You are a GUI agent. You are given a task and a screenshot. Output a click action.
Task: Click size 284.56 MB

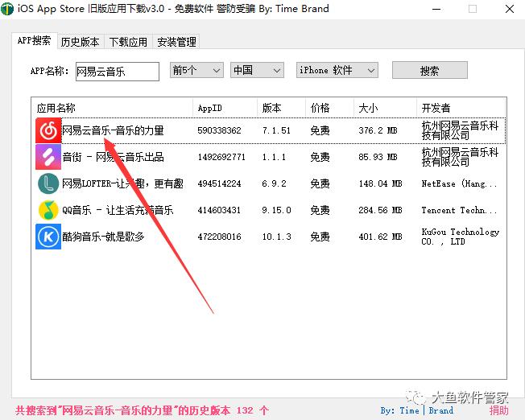[x=380, y=210]
